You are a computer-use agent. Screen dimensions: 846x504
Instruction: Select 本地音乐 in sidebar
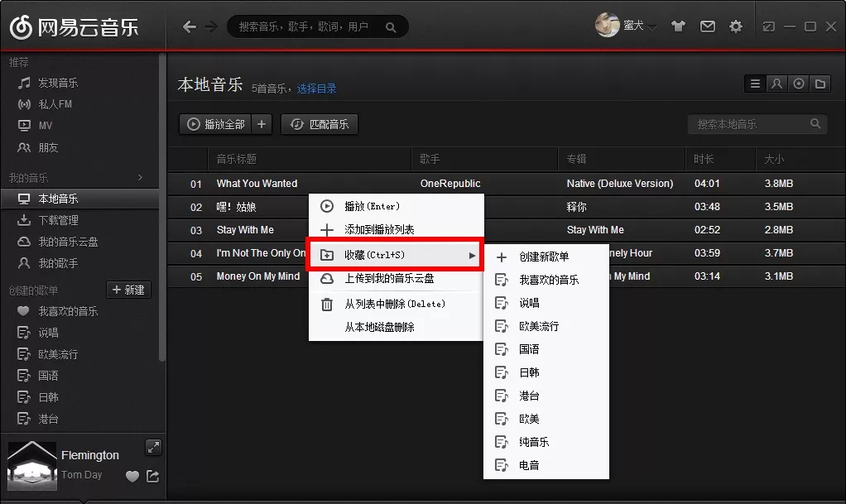(x=79, y=199)
